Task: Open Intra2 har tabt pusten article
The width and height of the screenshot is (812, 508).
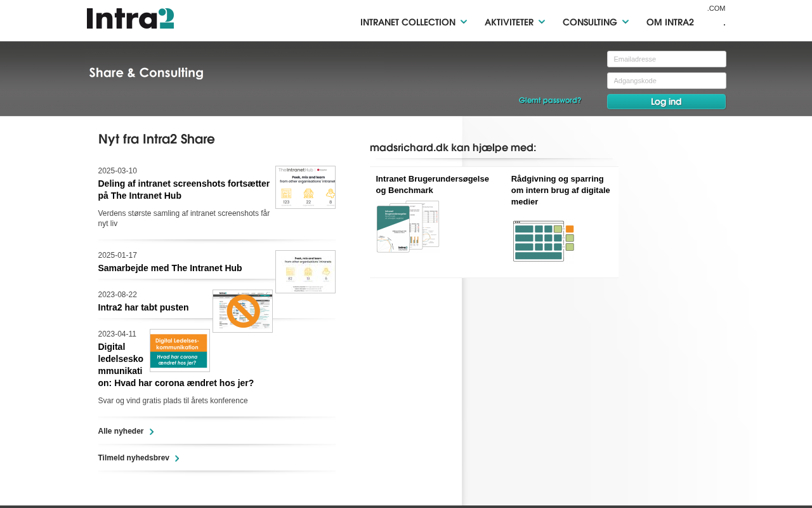Action: 143,307
